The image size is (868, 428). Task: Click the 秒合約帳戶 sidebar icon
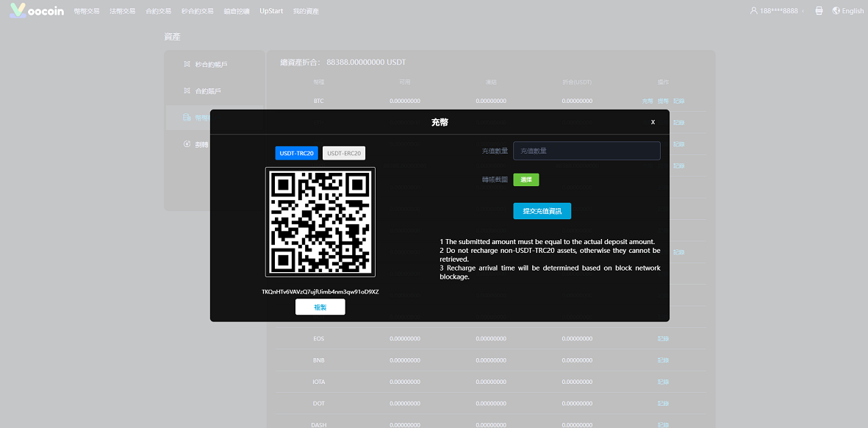click(187, 65)
